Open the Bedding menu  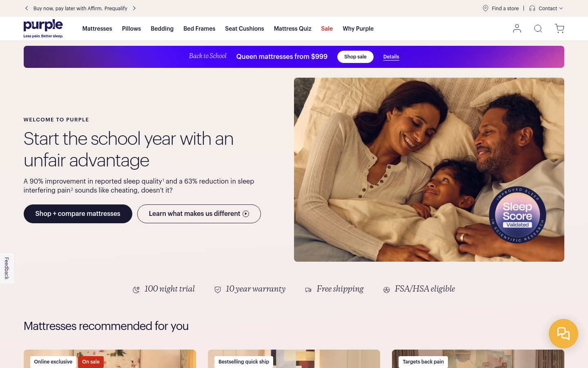[x=162, y=29]
